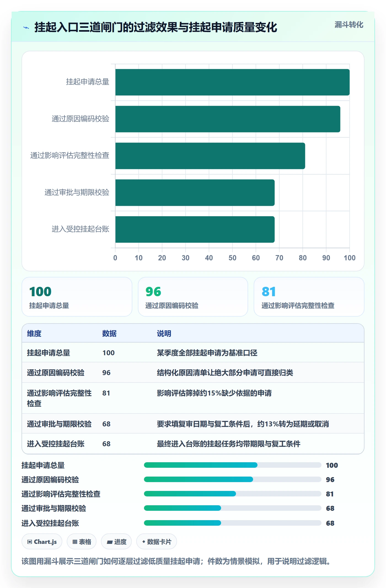Click 挂起申请总量 progress bar showing 100
The image size is (386, 588).
[x=233, y=465]
